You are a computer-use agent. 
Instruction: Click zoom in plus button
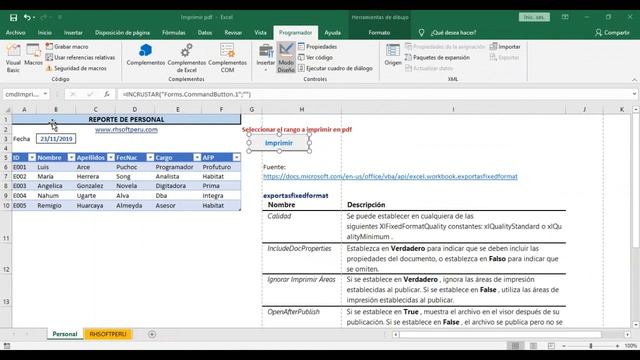click(x=617, y=346)
